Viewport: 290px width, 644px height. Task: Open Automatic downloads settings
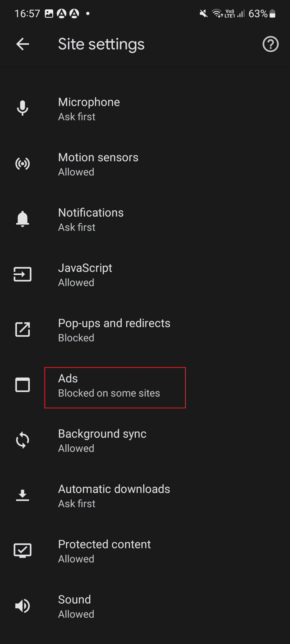click(145, 496)
